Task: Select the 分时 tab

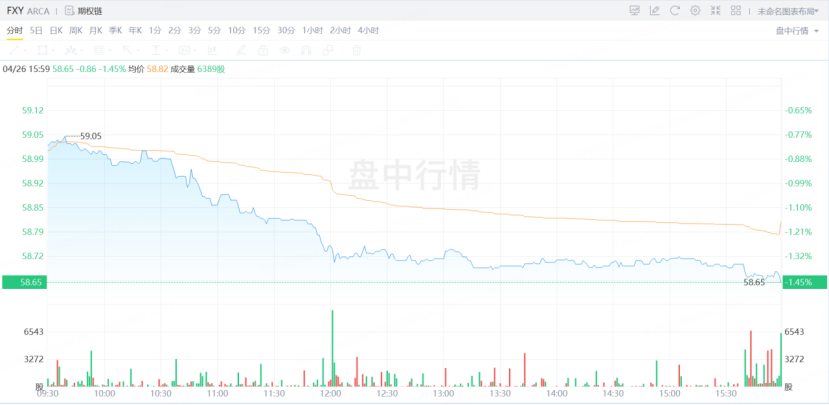Action: (14, 31)
